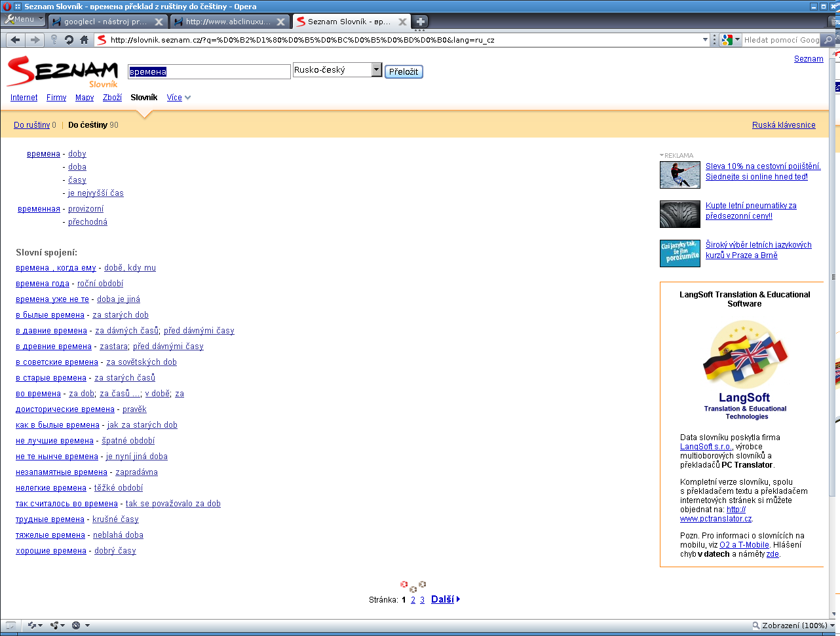The image size is (840, 636).
Task: Click the translation "roční období"
Action: point(100,284)
